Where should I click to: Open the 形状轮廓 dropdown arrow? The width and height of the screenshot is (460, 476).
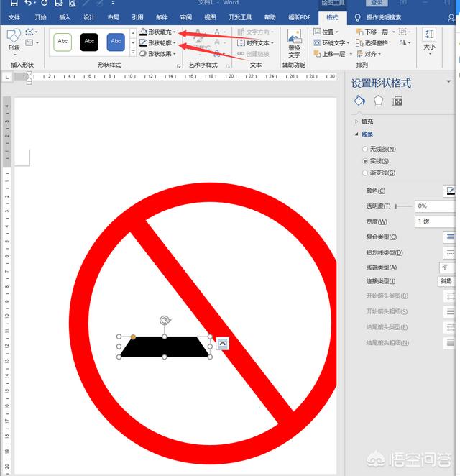pyautogui.click(x=175, y=43)
